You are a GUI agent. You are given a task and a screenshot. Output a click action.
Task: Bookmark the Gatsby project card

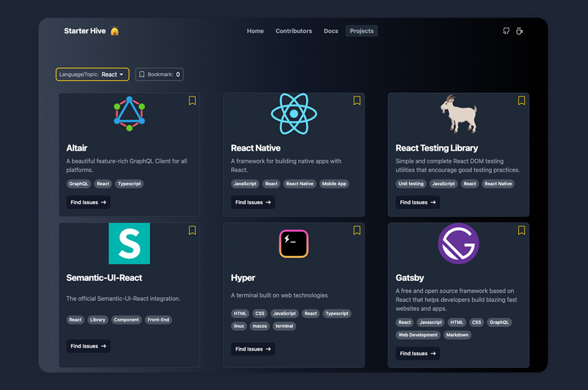pos(521,230)
